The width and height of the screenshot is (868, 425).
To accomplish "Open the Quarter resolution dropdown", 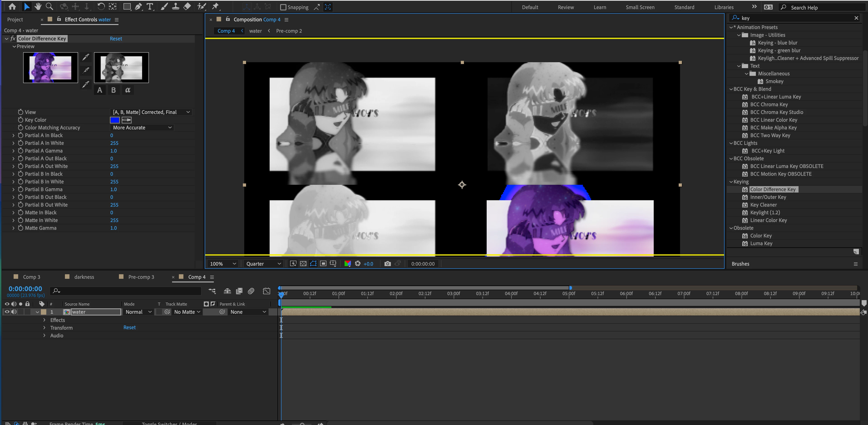I will click(x=263, y=264).
